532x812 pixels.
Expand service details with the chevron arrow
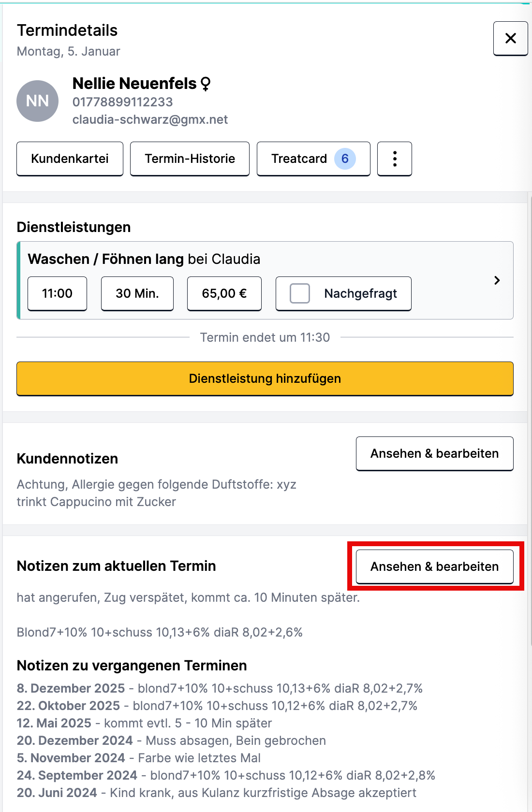coord(497,280)
